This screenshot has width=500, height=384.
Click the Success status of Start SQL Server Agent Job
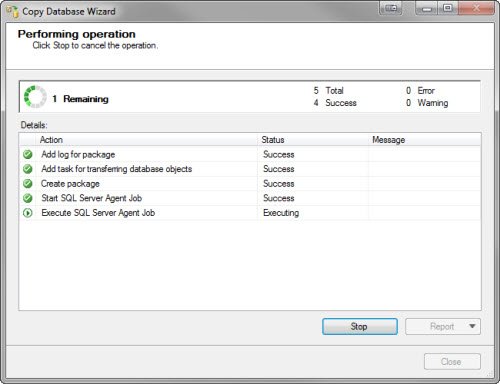279,198
